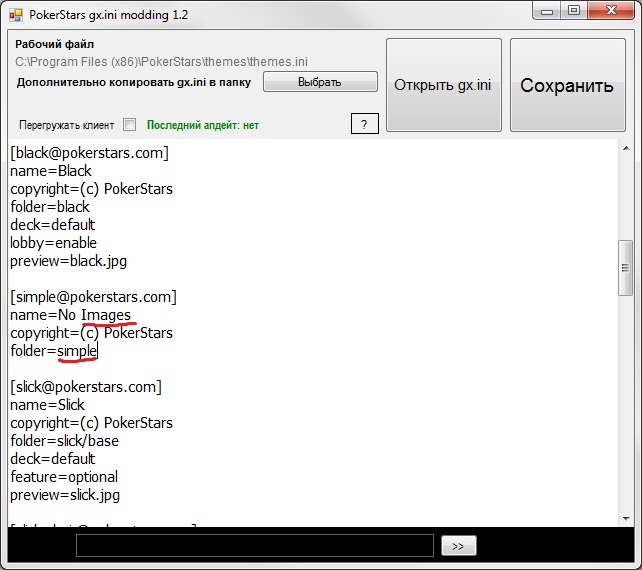This screenshot has width=642, height=570.
Task: Click line 'name=Slick'
Action: [47, 405]
